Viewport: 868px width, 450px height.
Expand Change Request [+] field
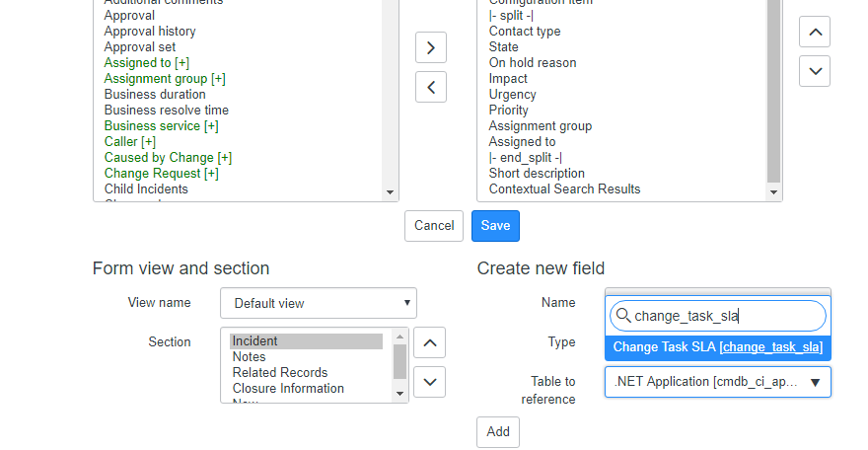[162, 174]
